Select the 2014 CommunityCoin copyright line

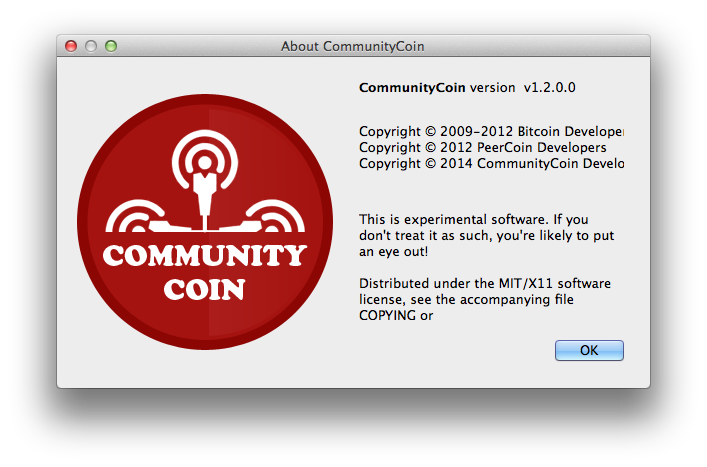coord(490,163)
